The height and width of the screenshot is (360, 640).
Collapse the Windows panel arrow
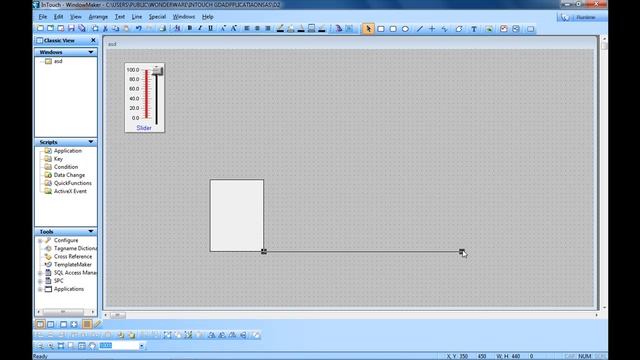tap(91, 52)
